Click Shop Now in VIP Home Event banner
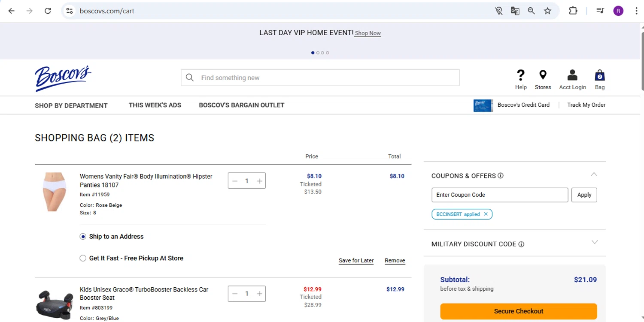 368,33
